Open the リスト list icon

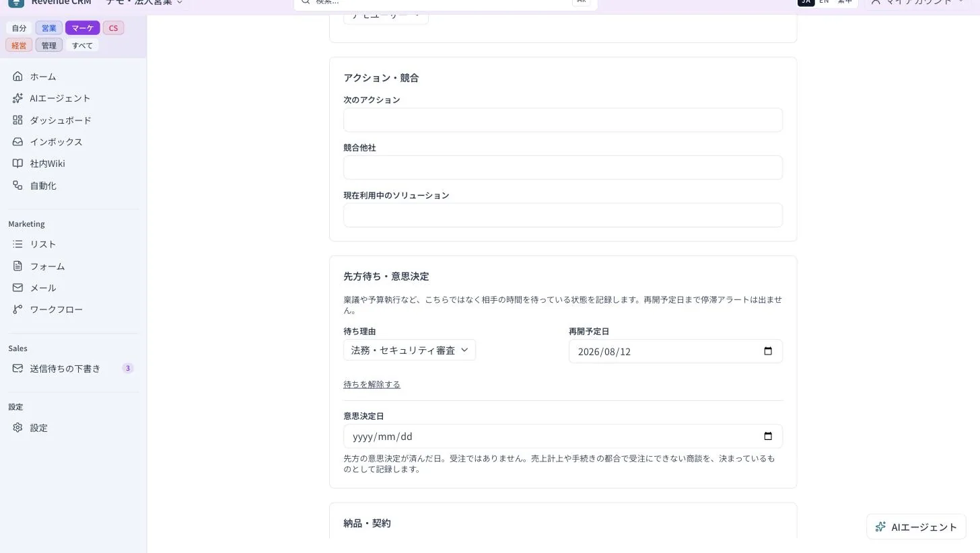[x=17, y=244]
